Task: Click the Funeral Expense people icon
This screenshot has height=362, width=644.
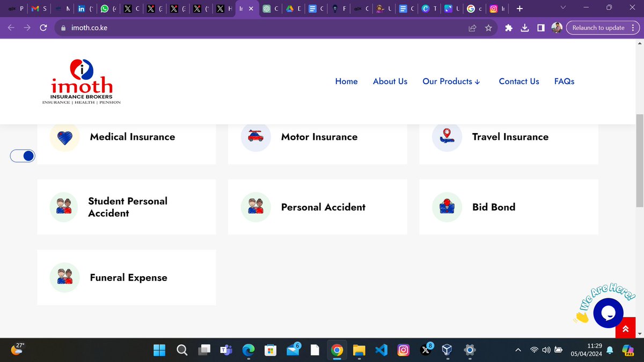Action: point(64,277)
